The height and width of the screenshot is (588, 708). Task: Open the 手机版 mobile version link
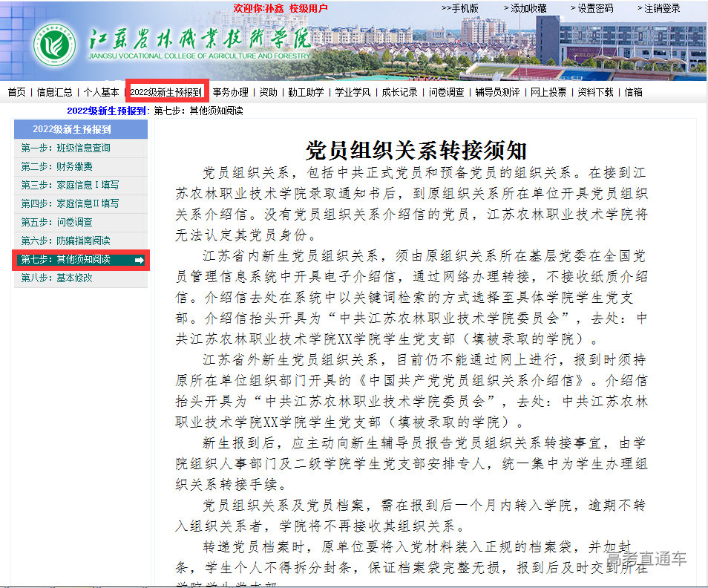(460, 8)
